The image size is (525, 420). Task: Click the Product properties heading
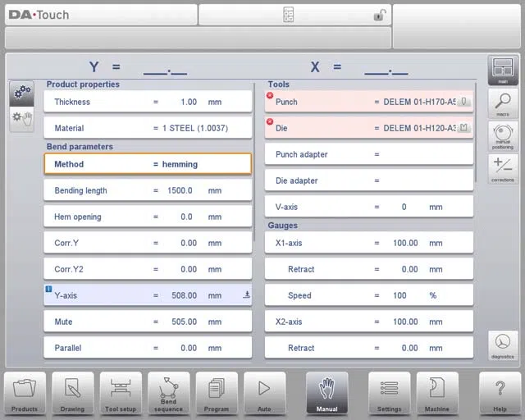click(x=83, y=84)
